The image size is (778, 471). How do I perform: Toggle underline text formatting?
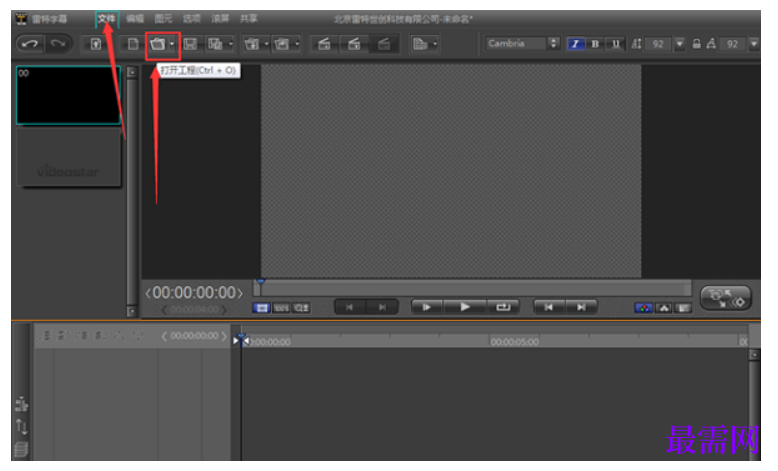tap(615, 44)
